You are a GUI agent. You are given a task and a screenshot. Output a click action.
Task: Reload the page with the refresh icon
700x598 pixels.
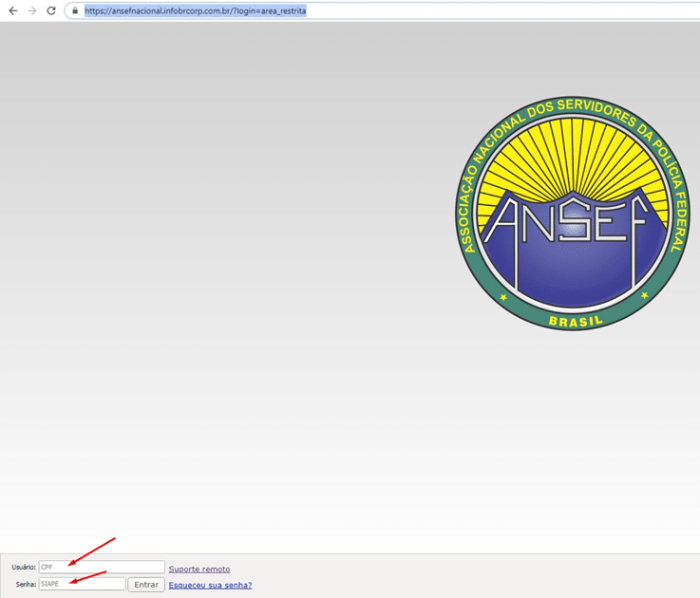(51, 10)
